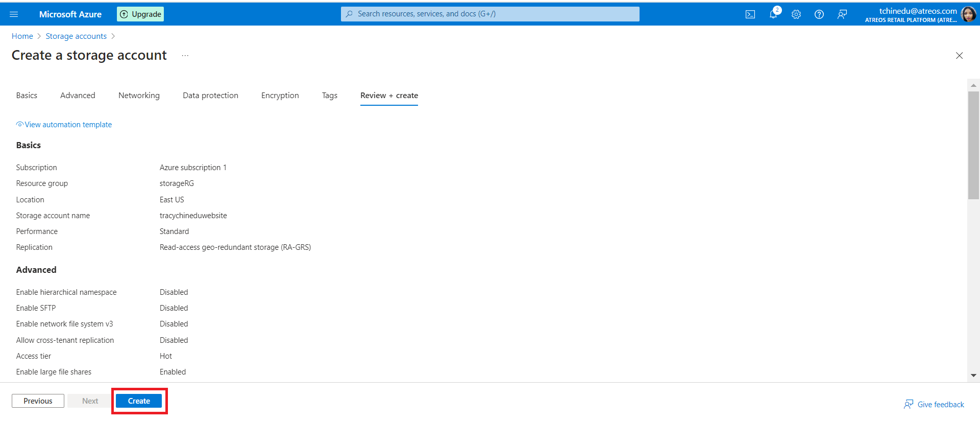The height and width of the screenshot is (421, 980).
Task: Go to Storage accounts breadcrumb
Action: pos(76,36)
